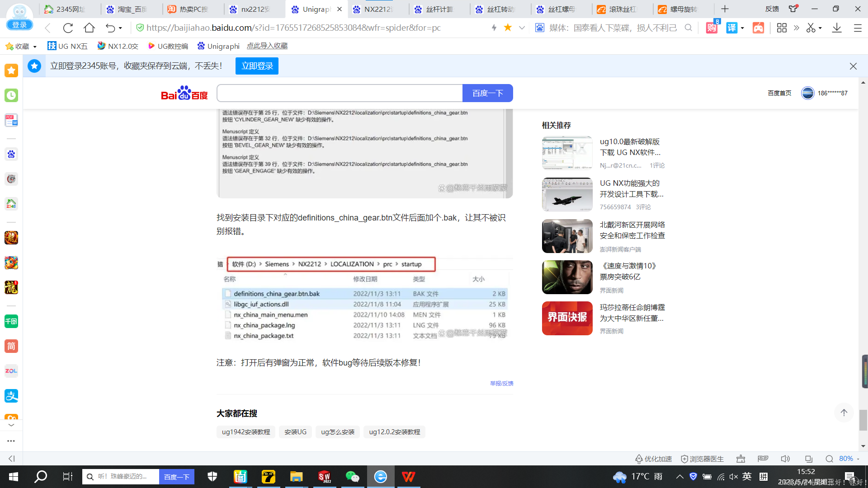Expand the translate extension dropdown arrow

[742, 28]
